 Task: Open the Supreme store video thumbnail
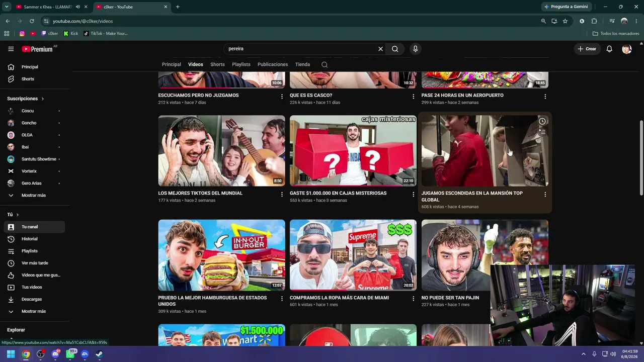coord(353,255)
